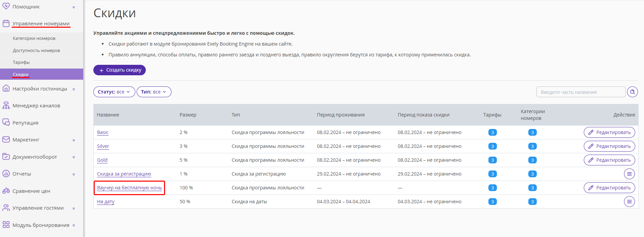Screen dimensions: 644x237
Task: Expand the Управление гостями section arrow
Action: click(x=74, y=209)
